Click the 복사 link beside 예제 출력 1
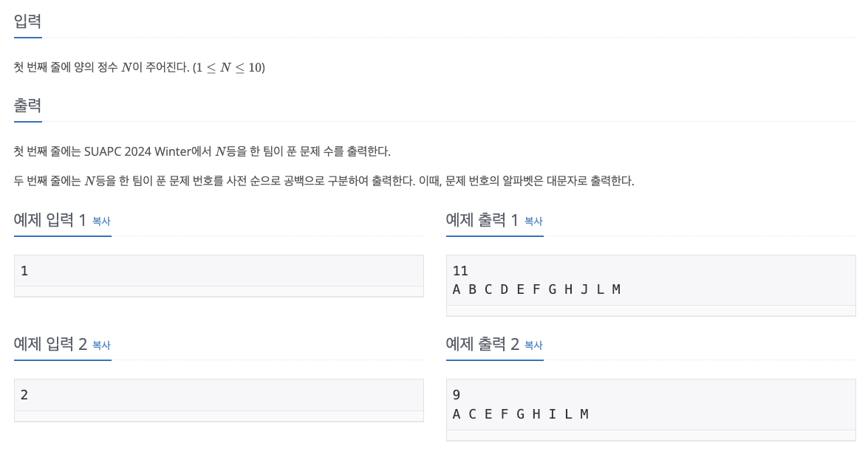The width and height of the screenshot is (868, 457). pos(533,221)
